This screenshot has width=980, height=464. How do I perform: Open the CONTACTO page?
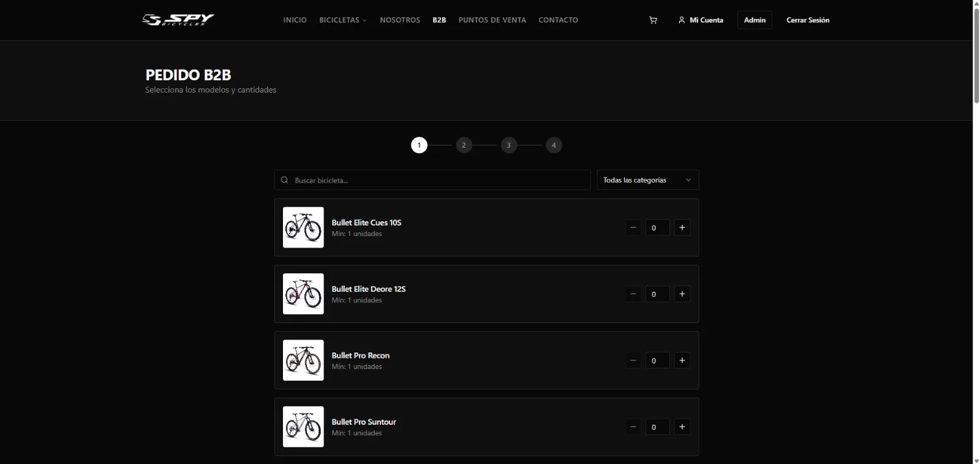(x=558, y=20)
